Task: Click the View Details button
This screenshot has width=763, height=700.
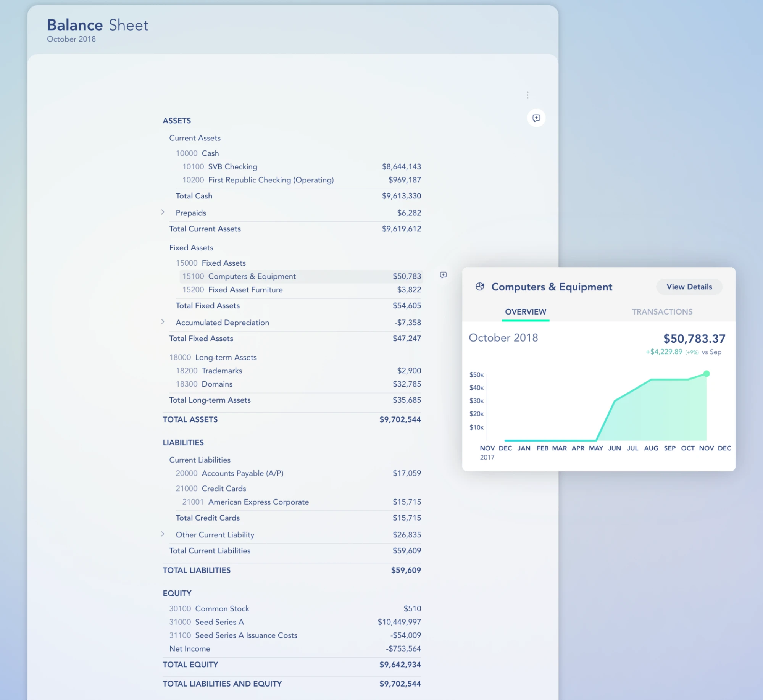Action: [689, 287]
